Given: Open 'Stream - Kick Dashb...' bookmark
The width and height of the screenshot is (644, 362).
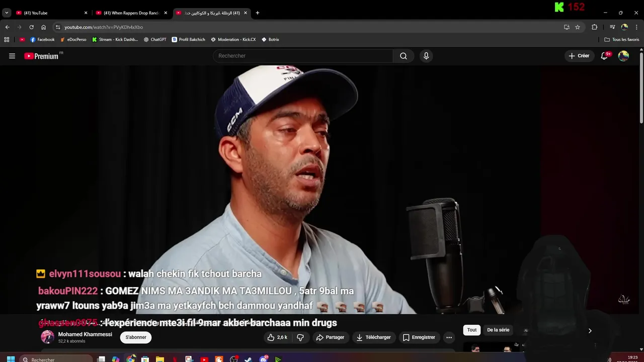Looking at the screenshot, I should coord(115,39).
